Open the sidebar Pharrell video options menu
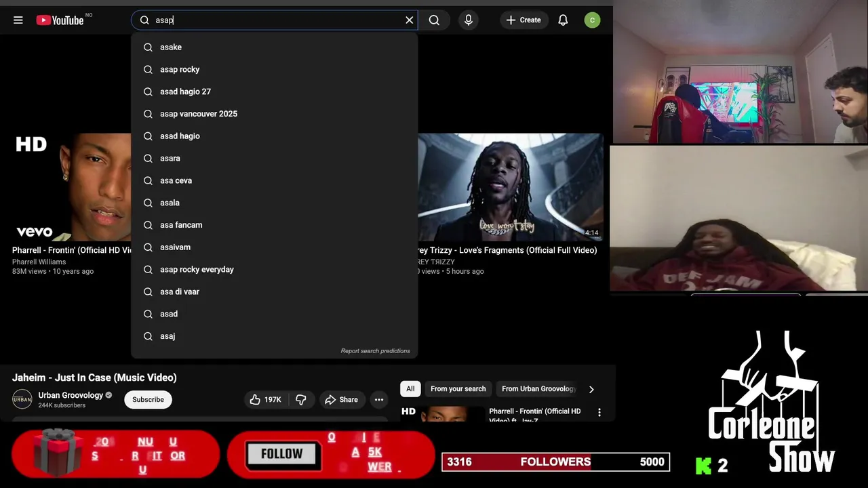 coord(599,412)
